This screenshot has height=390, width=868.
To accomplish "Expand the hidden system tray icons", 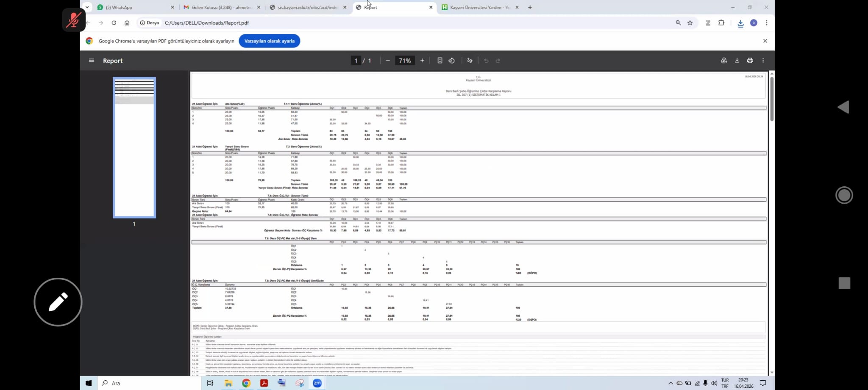I will click(670, 383).
